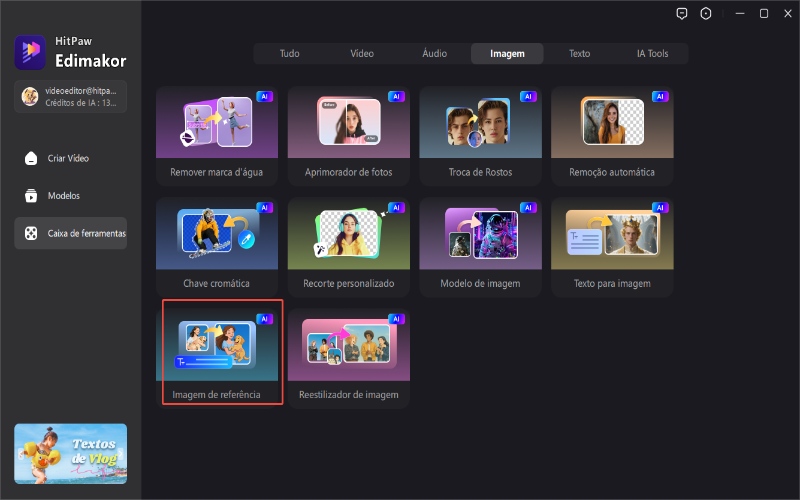800x500 pixels.
Task: Open the Imagem de referência tool
Action: coord(217,350)
